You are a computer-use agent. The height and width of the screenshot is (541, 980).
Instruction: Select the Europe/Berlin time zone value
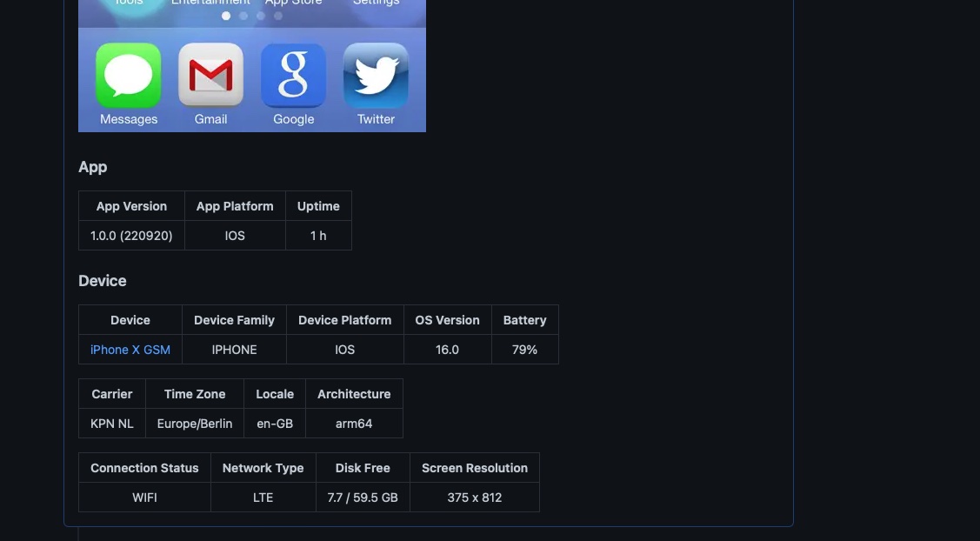195,424
